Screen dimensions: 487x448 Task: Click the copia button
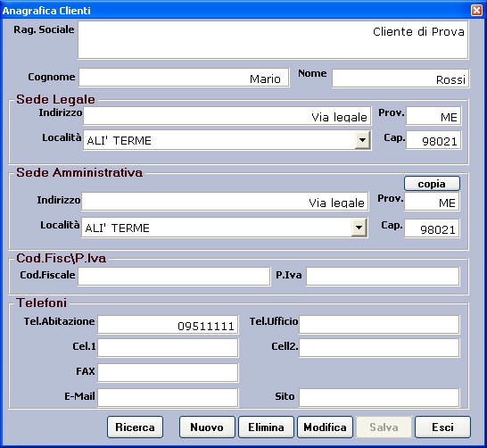(x=432, y=184)
